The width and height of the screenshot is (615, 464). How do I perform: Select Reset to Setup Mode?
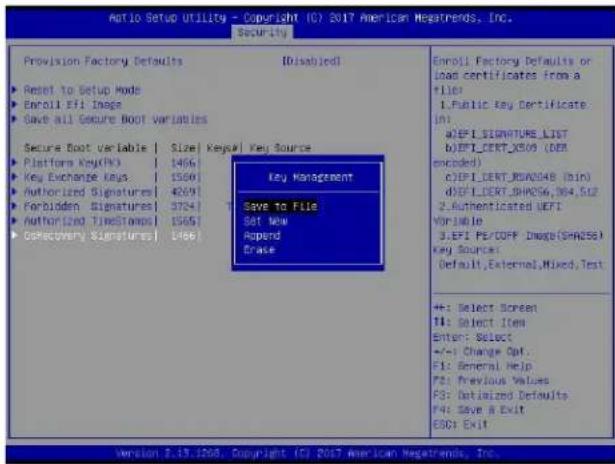click(82, 90)
